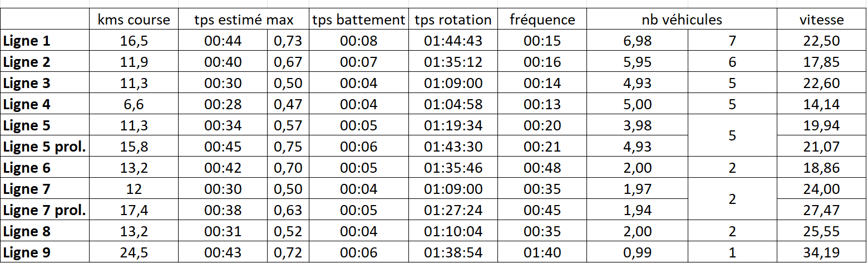Click Ligne 1 battement time 00:08
Image resolution: width=868 pixels, height=263 pixels.
(359, 41)
